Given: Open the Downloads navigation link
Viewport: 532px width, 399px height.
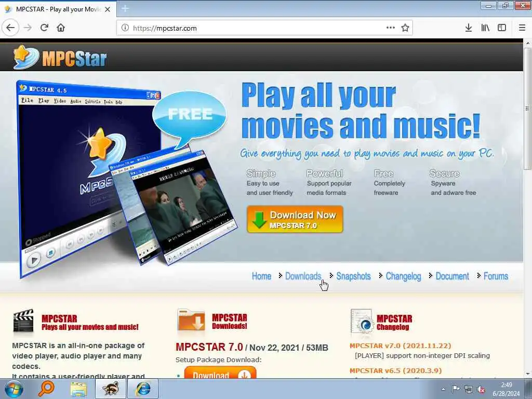Looking at the screenshot, I should tap(303, 276).
